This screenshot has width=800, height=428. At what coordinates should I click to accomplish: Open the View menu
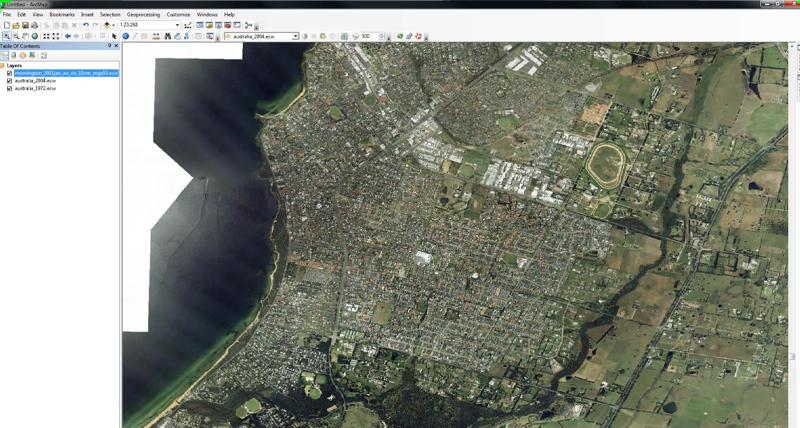click(x=37, y=14)
